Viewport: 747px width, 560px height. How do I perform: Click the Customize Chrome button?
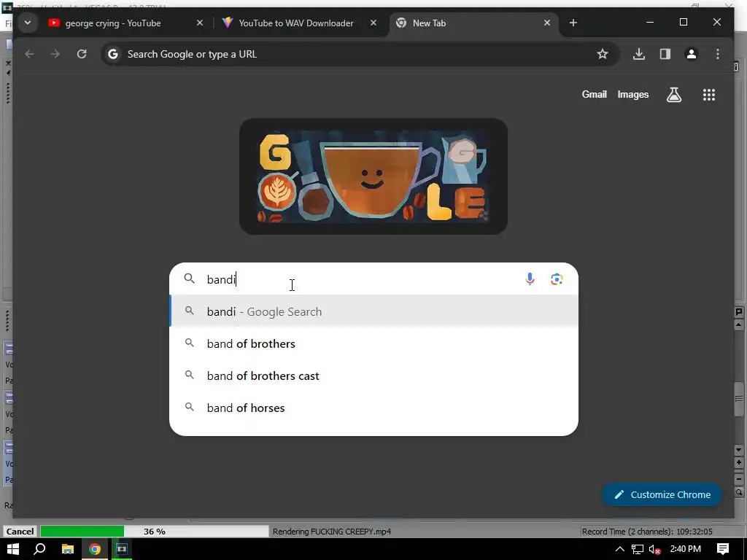662,494
